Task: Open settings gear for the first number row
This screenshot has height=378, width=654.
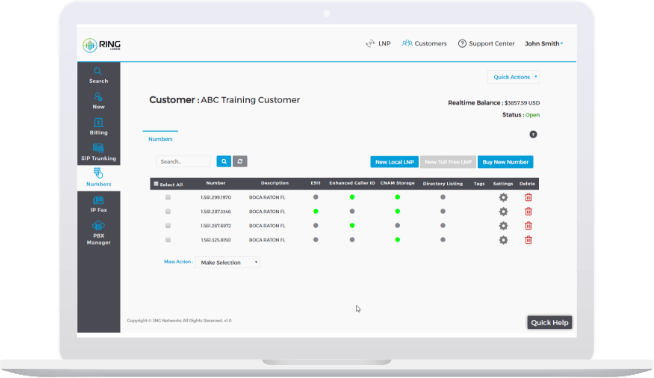Action: pyautogui.click(x=503, y=197)
